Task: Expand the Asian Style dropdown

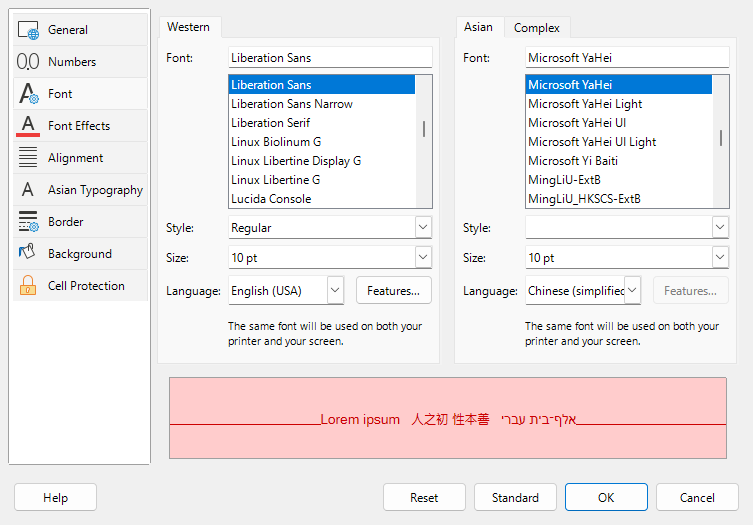Action: tap(719, 227)
